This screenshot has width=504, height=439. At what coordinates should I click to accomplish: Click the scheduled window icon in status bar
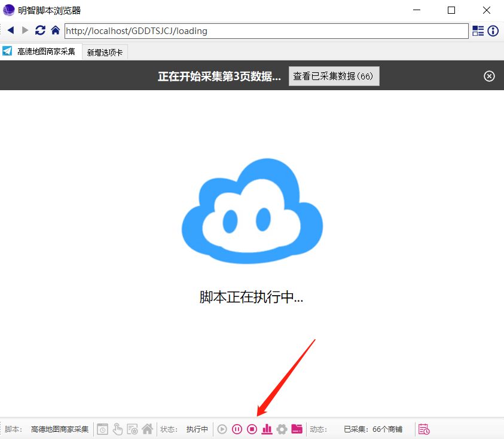click(103, 429)
